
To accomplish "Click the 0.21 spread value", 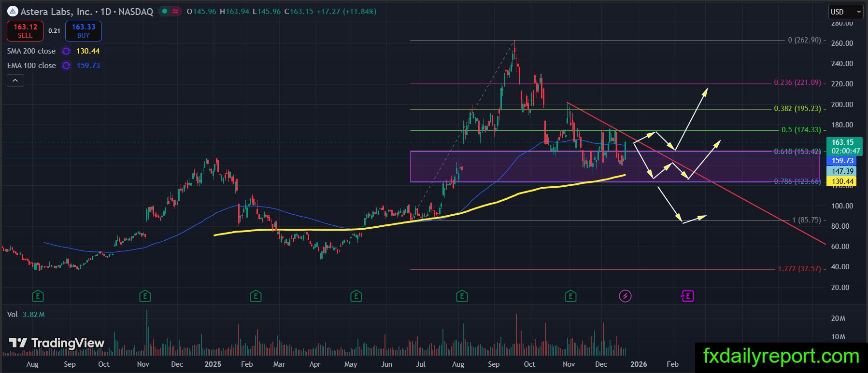I will pos(55,31).
